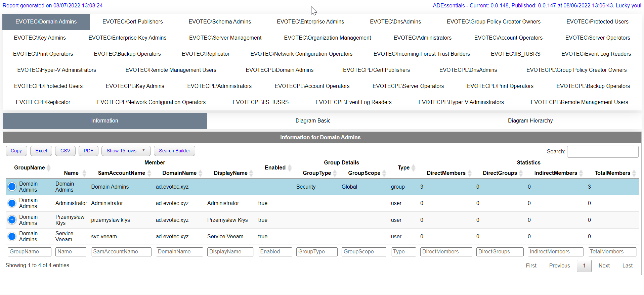Export the table to Excel

coord(41,151)
